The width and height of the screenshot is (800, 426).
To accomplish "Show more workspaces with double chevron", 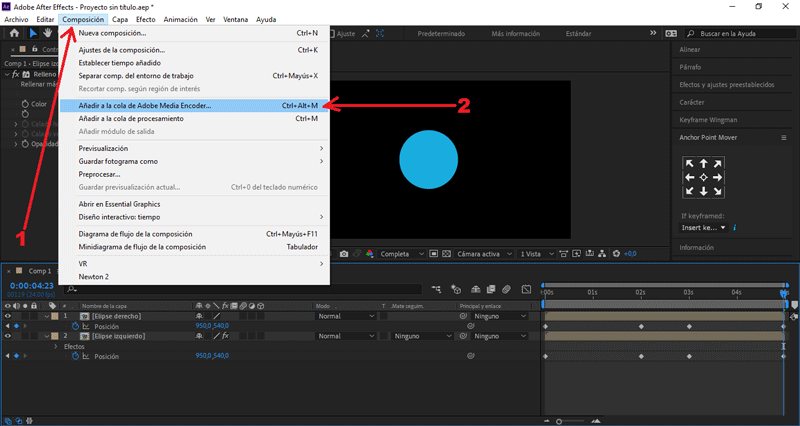I will pos(653,33).
